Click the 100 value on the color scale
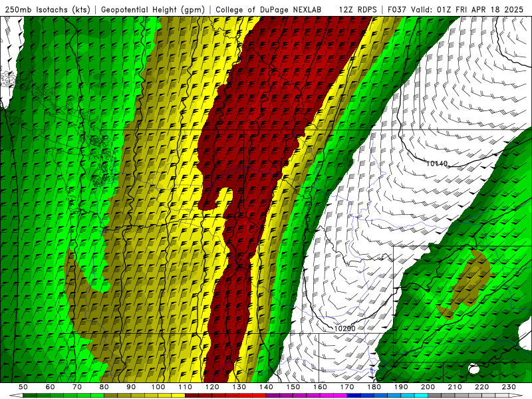This screenshot has height=399, width=532. click(158, 387)
